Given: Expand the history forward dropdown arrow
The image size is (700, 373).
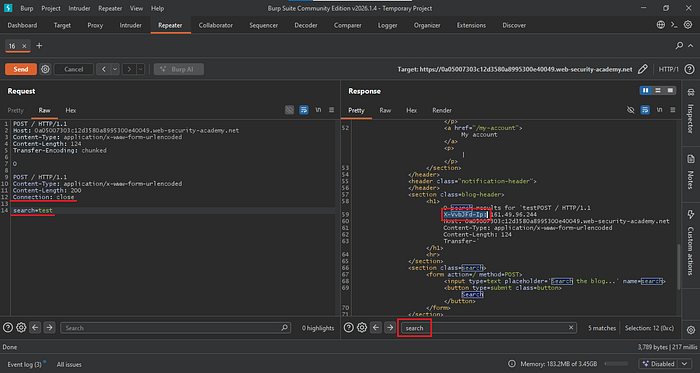Looking at the screenshot, I should pos(141,69).
